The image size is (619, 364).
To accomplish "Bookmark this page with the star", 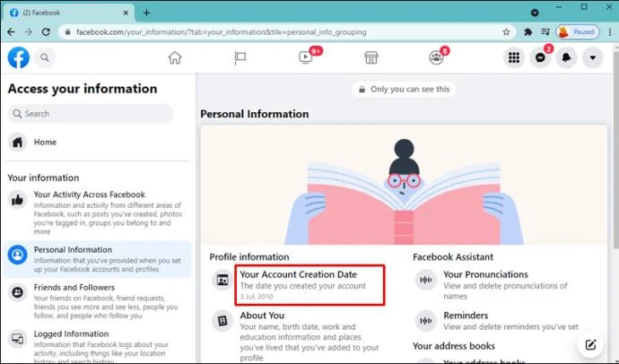I will click(506, 32).
